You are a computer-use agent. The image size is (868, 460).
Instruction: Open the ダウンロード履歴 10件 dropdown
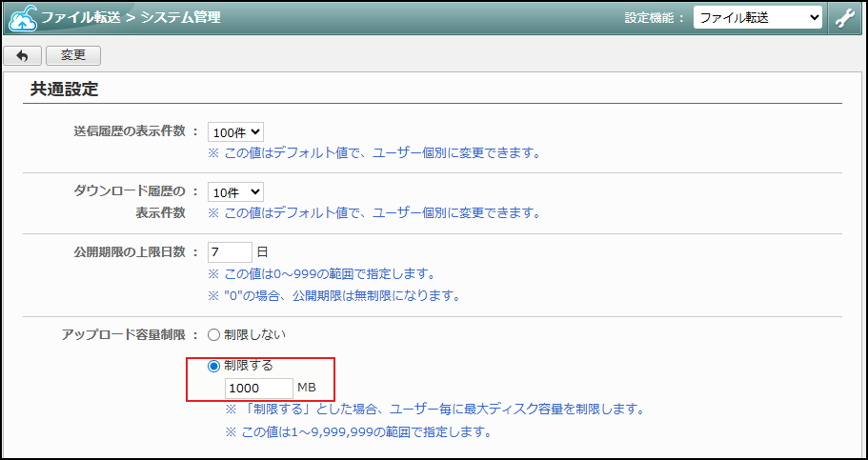click(235, 192)
